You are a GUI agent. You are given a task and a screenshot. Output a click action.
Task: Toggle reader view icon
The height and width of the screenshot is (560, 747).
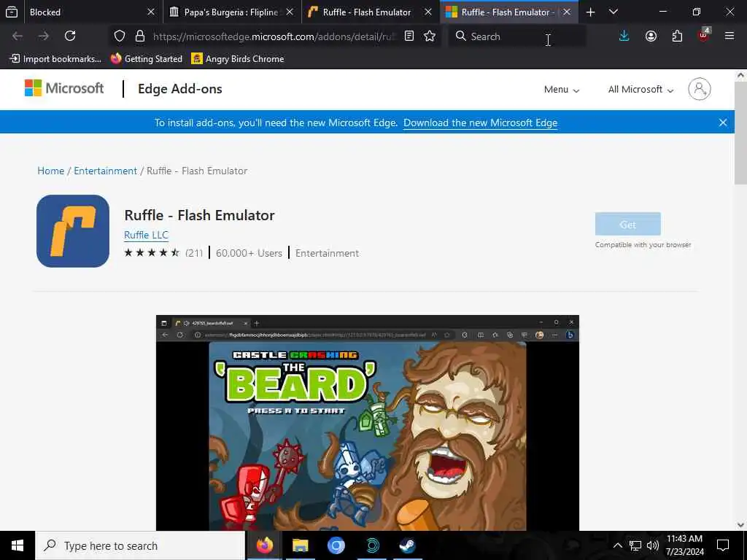tap(409, 36)
